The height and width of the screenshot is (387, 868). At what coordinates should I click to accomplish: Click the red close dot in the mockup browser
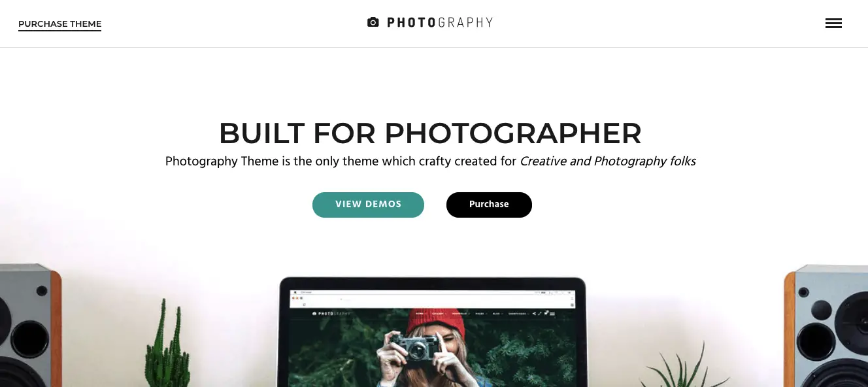293,298
